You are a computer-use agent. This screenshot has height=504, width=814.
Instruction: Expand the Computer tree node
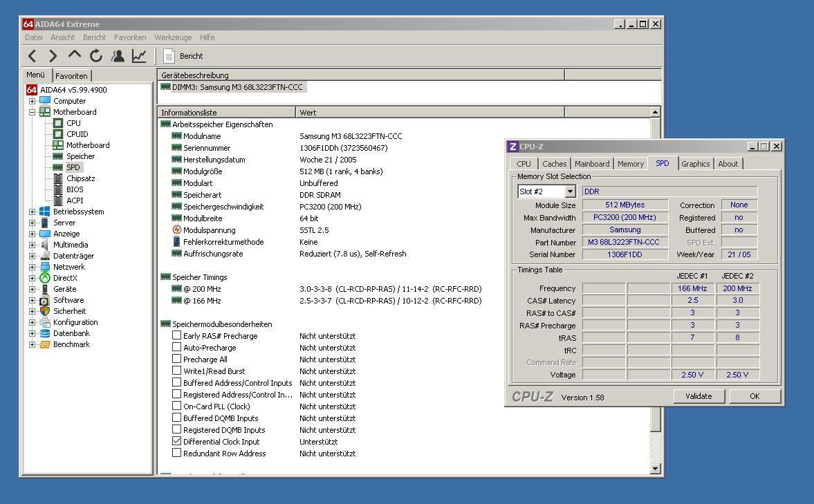[33, 101]
